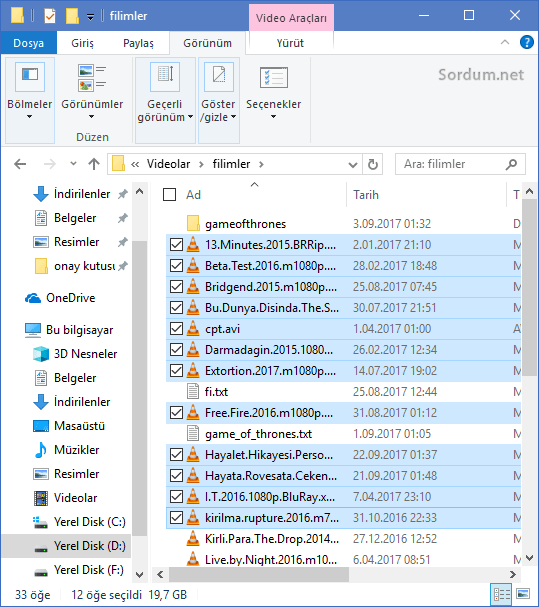Uncheck the cpt.avi file checkbox
Screen dimensions: 539x607
tap(177, 329)
